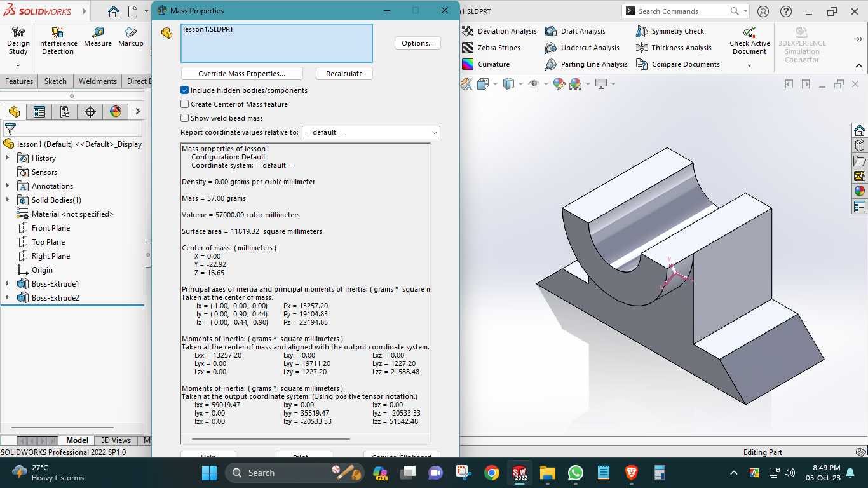The image size is (868, 488).
Task: Open Parting Line Analysis
Action: [586, 64]
